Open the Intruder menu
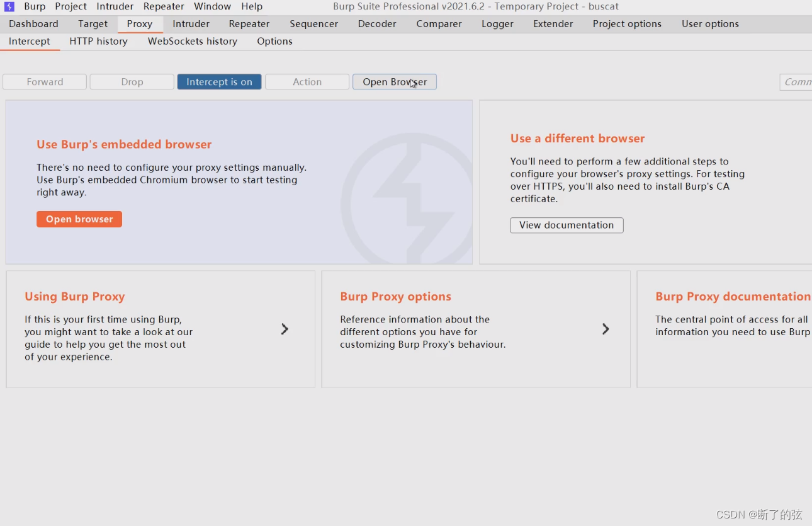The width and height of the screenshot is (812, 526). pos(115,6)
